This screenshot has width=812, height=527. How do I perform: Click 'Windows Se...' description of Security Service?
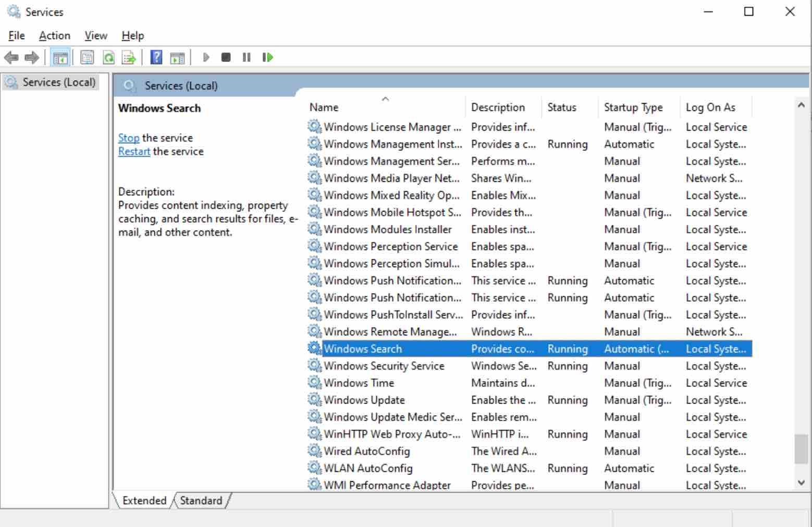[504, 366]
